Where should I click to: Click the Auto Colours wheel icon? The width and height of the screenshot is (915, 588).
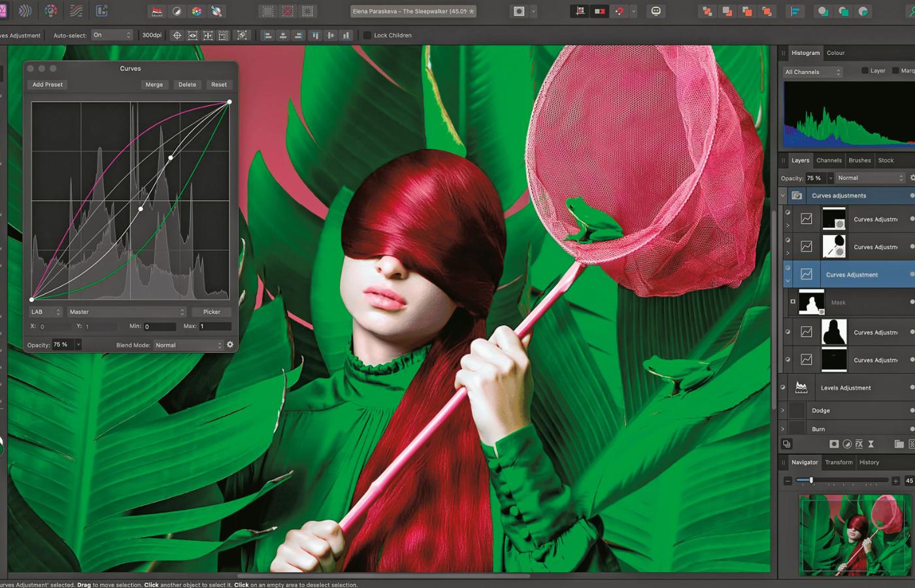click(x=196, y=11)
